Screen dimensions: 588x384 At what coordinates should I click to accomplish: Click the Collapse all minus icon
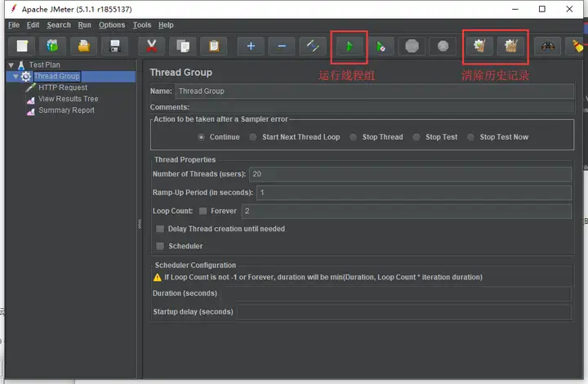click(x=282, y=46)
